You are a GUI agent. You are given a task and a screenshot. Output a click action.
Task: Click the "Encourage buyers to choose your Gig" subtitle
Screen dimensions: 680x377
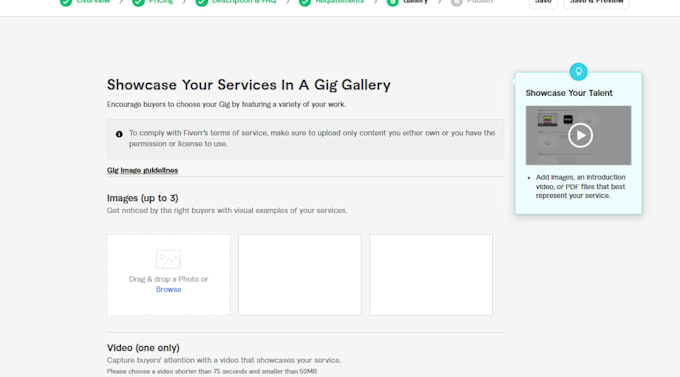(x=226, y=104)
